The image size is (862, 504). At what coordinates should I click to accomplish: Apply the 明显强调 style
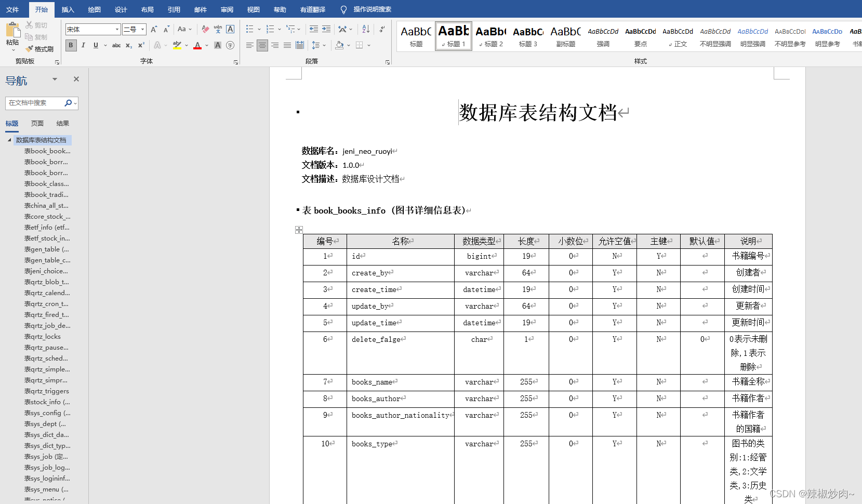click(752, 36)
